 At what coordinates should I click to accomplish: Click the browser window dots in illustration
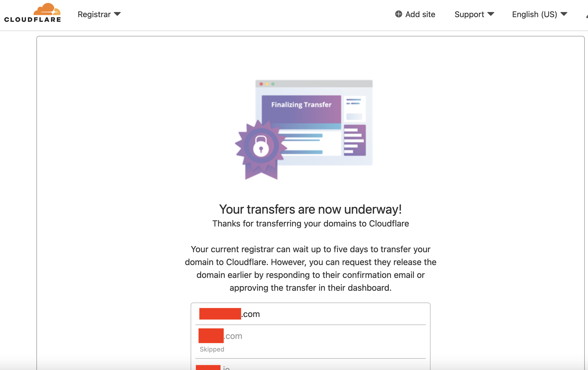click(267, 84)
